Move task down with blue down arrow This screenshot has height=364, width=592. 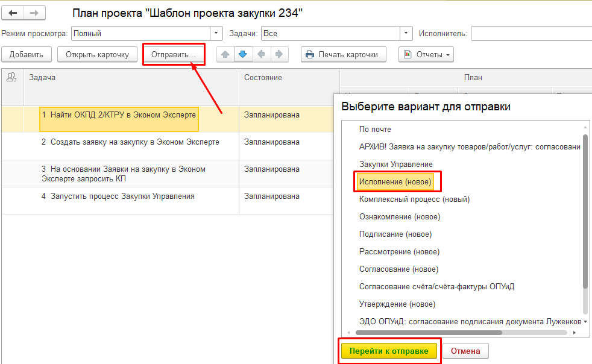coord(243,54)
